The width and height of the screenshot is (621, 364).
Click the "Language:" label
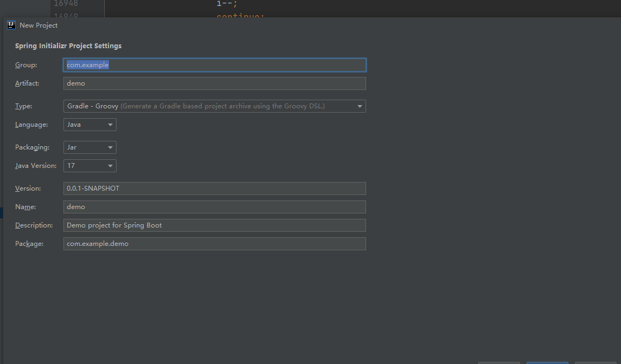point(31,125)
